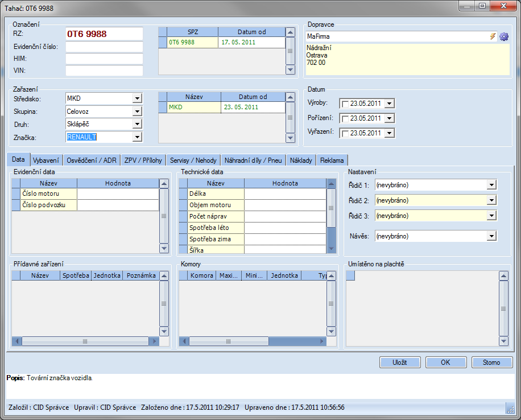Screen dimensions: 521x420
Task: Open the gear settings icon in Dopravce
Action: [x=504, y=36]
